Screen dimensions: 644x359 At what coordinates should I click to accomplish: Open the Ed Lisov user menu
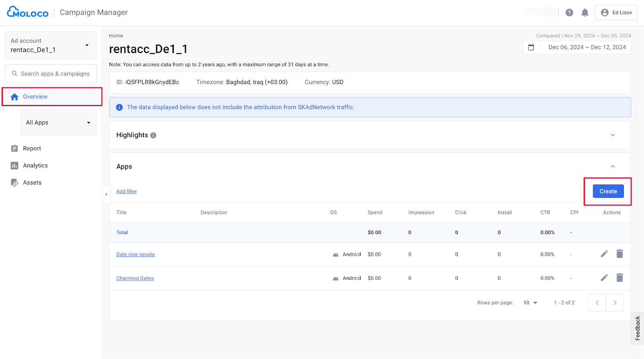coord(616,12)
